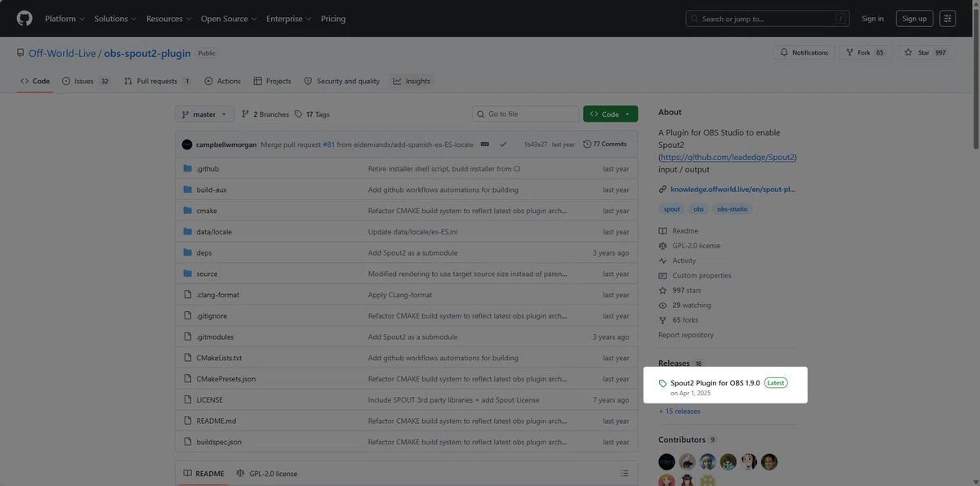Open the Copilot/command palette icon in header
The image size is (980, 486).
[x=947, y=18]
